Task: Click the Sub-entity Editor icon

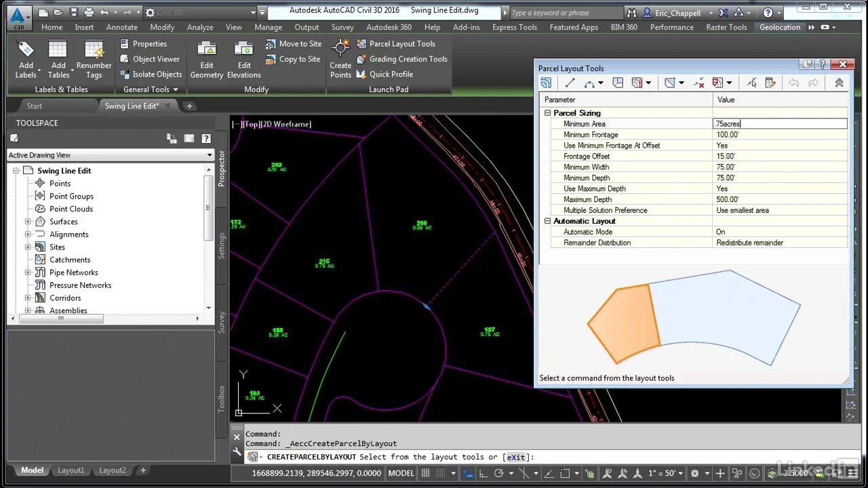Action: point(770,83)
